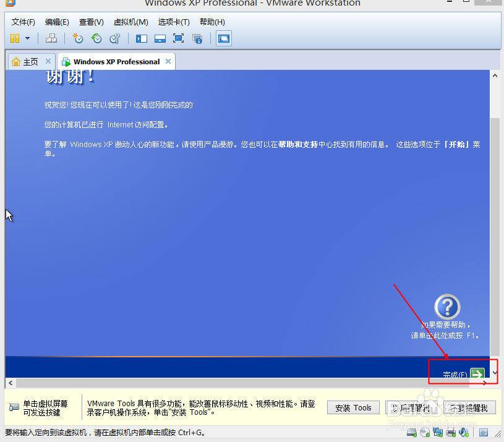Click the printer status bar icon
Image resolution: width=504 pixels, height=442 pixels.
[451, 433]
